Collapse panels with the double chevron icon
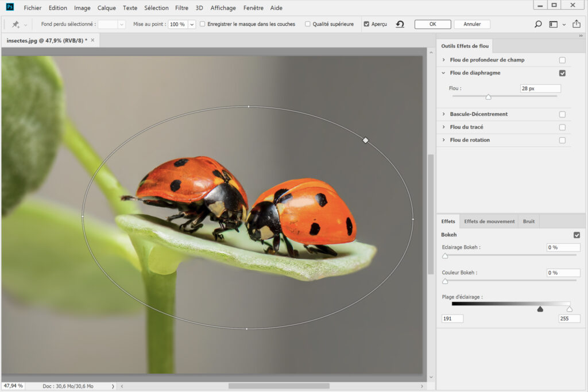This screenshot has width=588, height=392. click(581, 36)
